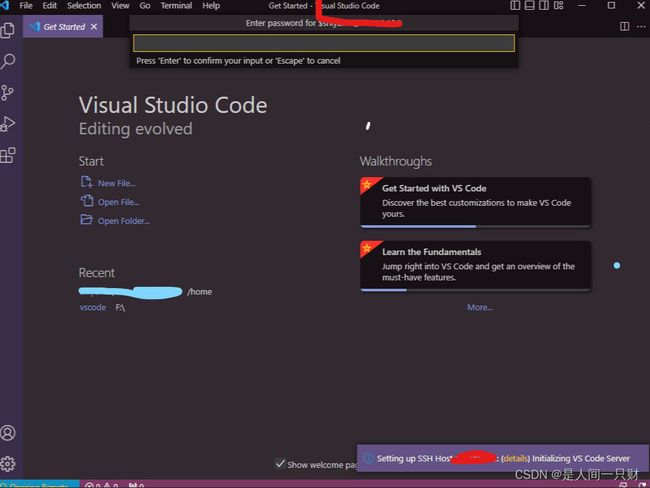Click More... under Walkthroughs
The width and height of the screenshot is (650, 488).
pyautogui.click(x=480, y=307)
